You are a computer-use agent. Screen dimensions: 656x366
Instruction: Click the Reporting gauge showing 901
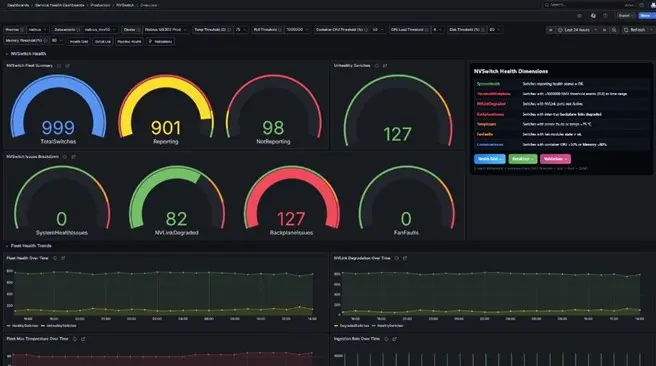166,110
